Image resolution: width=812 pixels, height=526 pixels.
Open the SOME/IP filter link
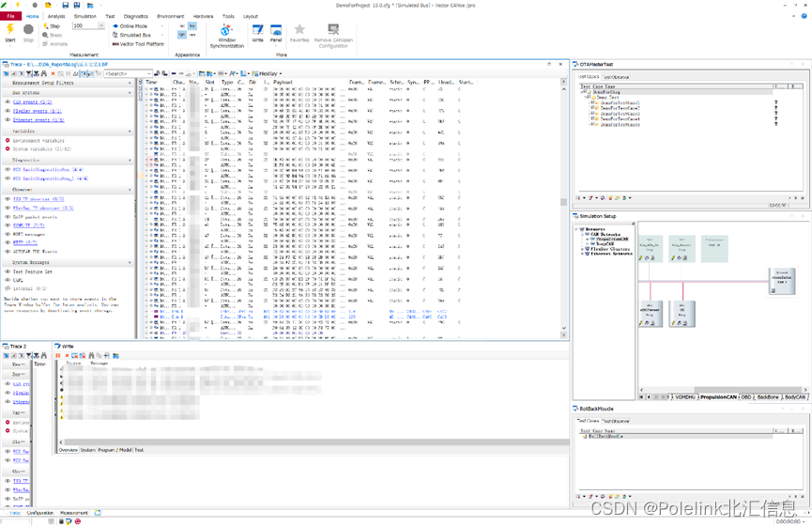click(x=28, y=225)
